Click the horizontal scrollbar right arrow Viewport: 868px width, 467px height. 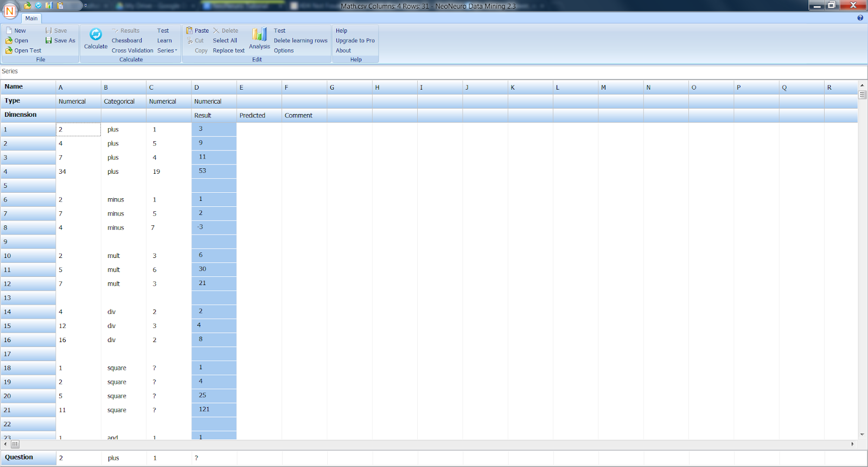(852, 444)
